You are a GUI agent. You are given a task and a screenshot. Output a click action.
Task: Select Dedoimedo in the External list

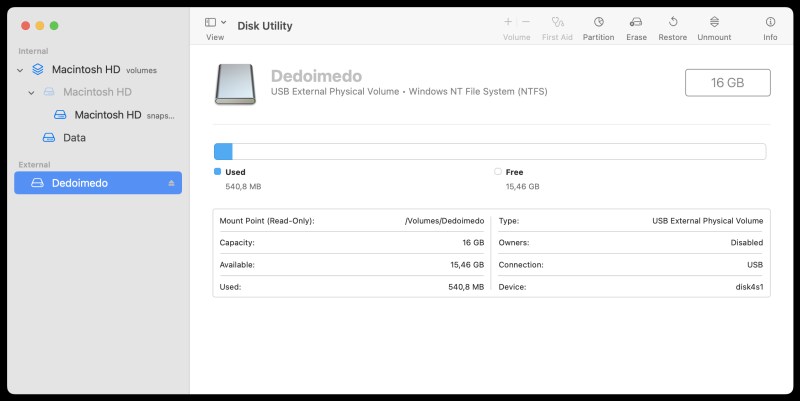98,183
